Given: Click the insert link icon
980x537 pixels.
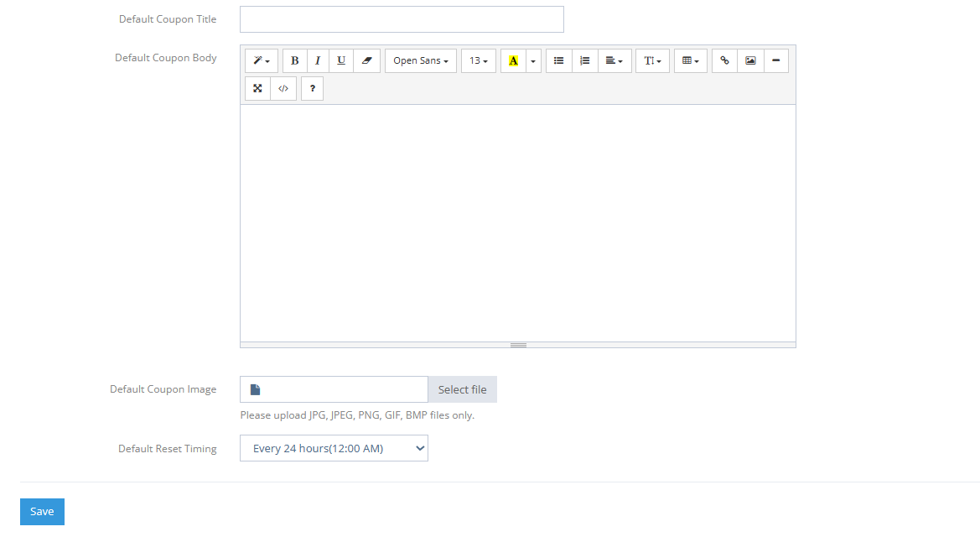Looking at the screenshot, I should pyautogui.click(x=724, y=60).
